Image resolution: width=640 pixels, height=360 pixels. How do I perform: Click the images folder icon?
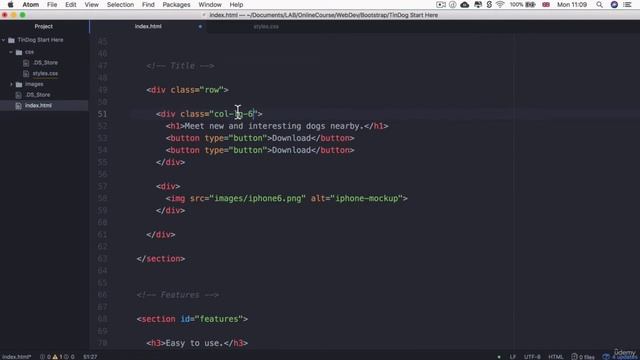click(x=19, y=84)
